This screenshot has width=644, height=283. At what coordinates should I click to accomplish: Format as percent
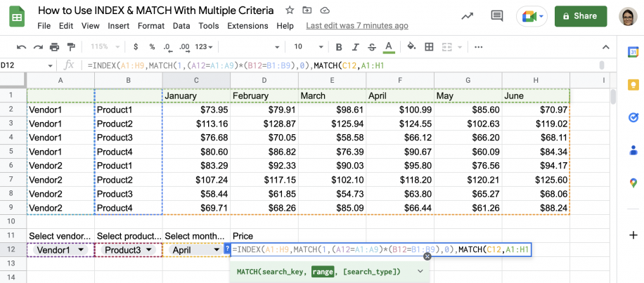(x=152, y=47)
